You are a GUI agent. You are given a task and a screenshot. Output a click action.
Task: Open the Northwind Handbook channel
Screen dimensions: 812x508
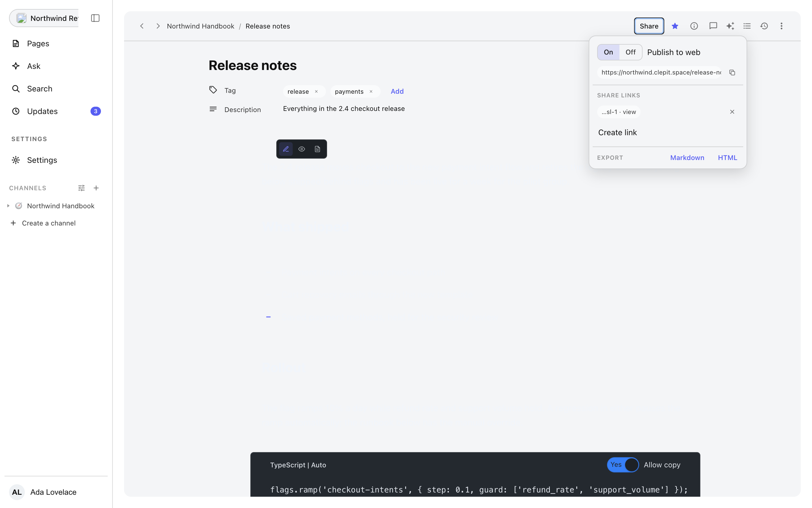click(x=61, y=206)
